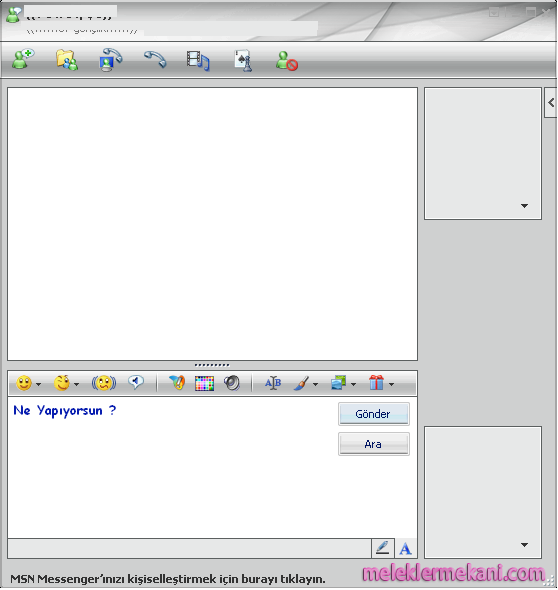
Task: Open the share files folder icon
Action: 67,60
